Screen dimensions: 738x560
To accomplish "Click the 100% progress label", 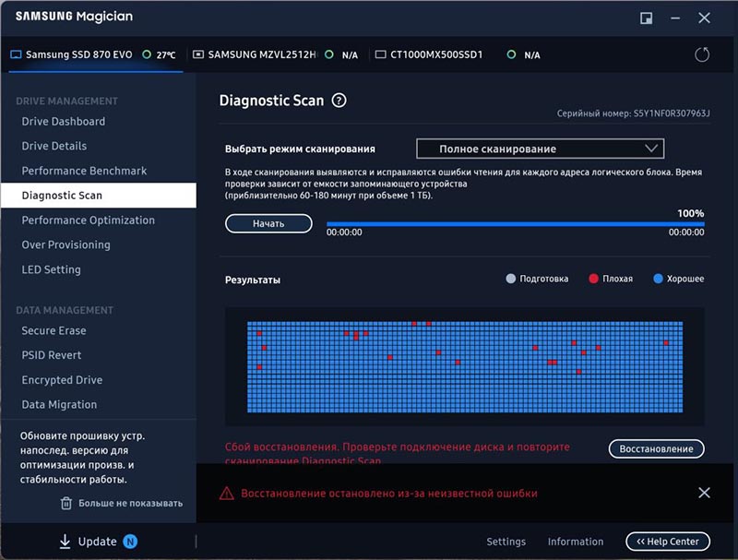I will [x=690, y=213].
